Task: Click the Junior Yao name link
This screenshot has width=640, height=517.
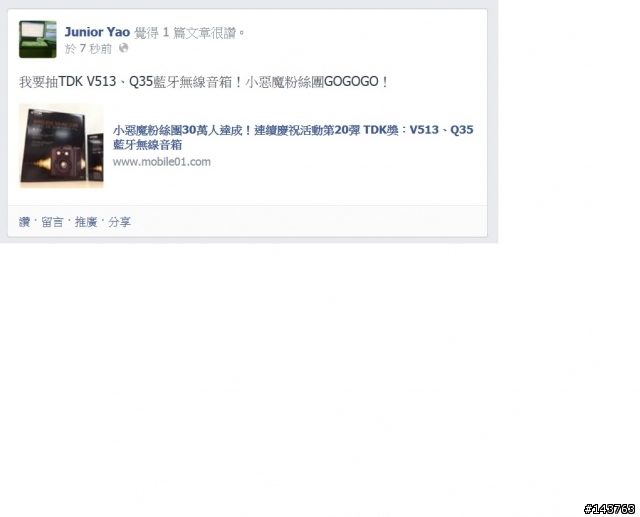Action: pyautogui.click(x=97, y=32)
